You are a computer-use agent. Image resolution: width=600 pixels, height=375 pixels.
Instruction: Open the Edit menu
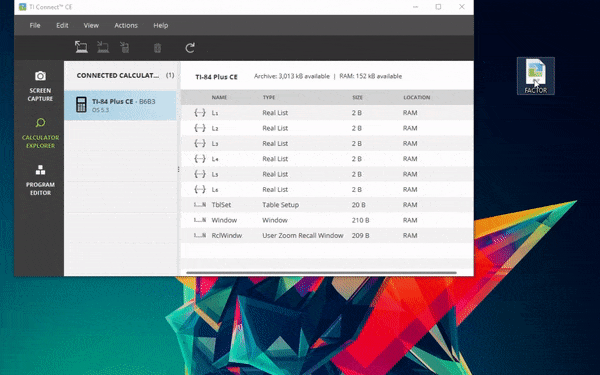coord(62,25)
